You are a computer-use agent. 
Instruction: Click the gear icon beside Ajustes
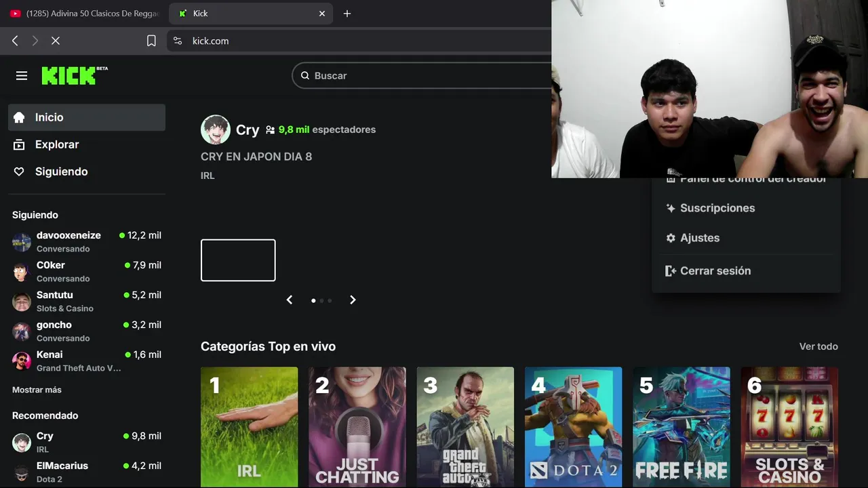pos(671,238)
